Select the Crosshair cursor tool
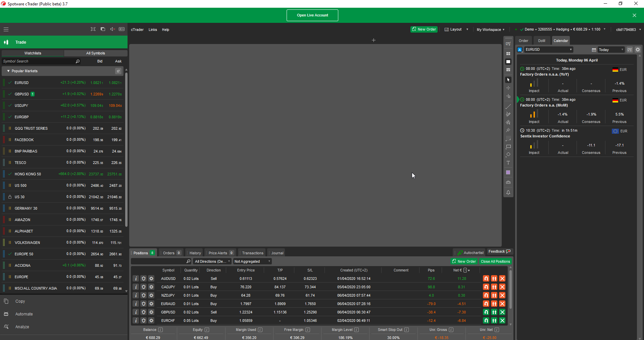Image resolution: width=644 pixels, height=340 pixels. point(508,88)
